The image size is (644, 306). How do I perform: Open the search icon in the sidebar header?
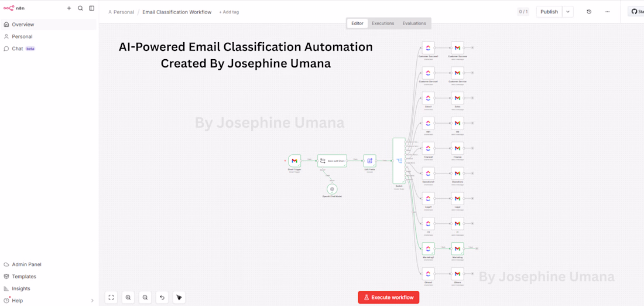(80, 8)
